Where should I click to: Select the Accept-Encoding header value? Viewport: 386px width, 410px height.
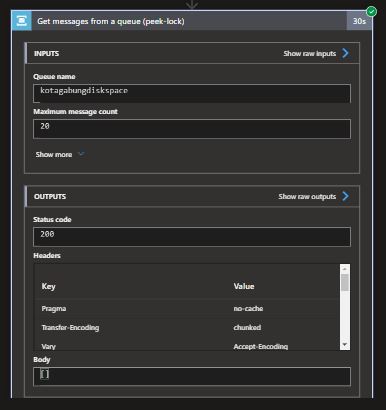(x=261, y=346)
